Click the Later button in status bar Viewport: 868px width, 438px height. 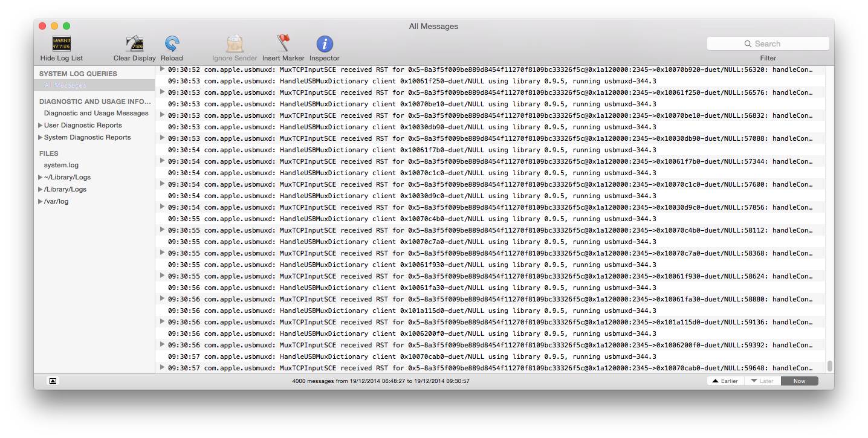pyautogui.click(x=762, y=381)
